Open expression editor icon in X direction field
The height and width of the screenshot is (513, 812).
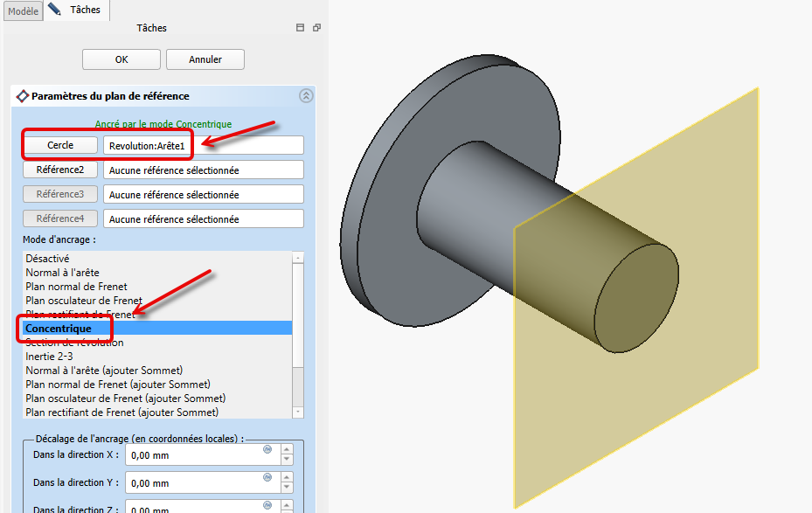(267, 450)
